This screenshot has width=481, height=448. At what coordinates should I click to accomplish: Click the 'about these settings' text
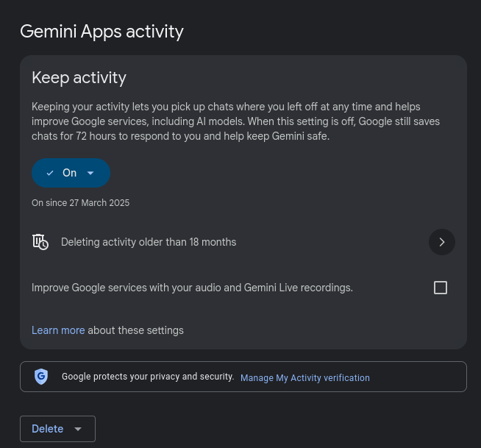(135, 330)
